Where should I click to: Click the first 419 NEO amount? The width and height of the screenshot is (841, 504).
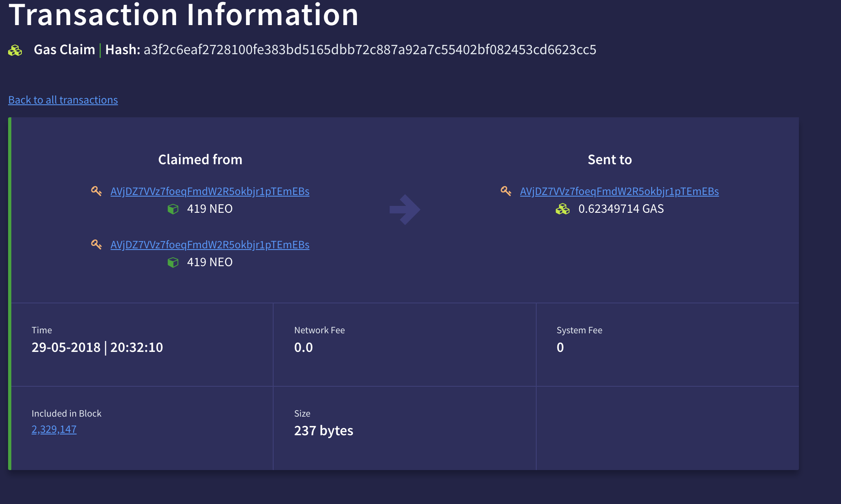210,209
